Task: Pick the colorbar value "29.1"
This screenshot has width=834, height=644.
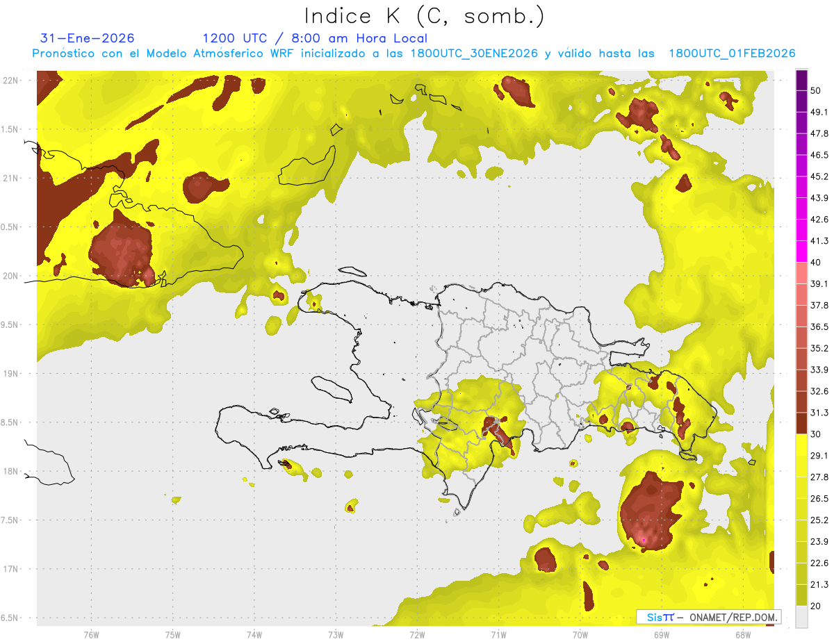Action: 819,456
